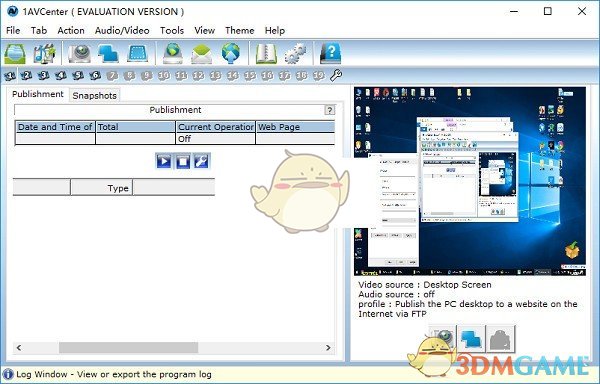This screenshot has height=384, width=600.
Task: Click the 'Log Window' status bar text
Action: point(114,374)
